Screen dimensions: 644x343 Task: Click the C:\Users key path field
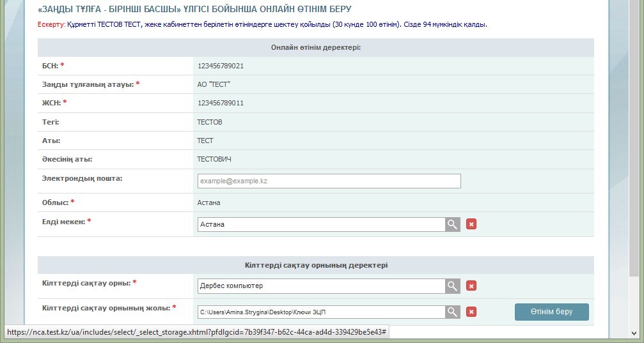321,312
